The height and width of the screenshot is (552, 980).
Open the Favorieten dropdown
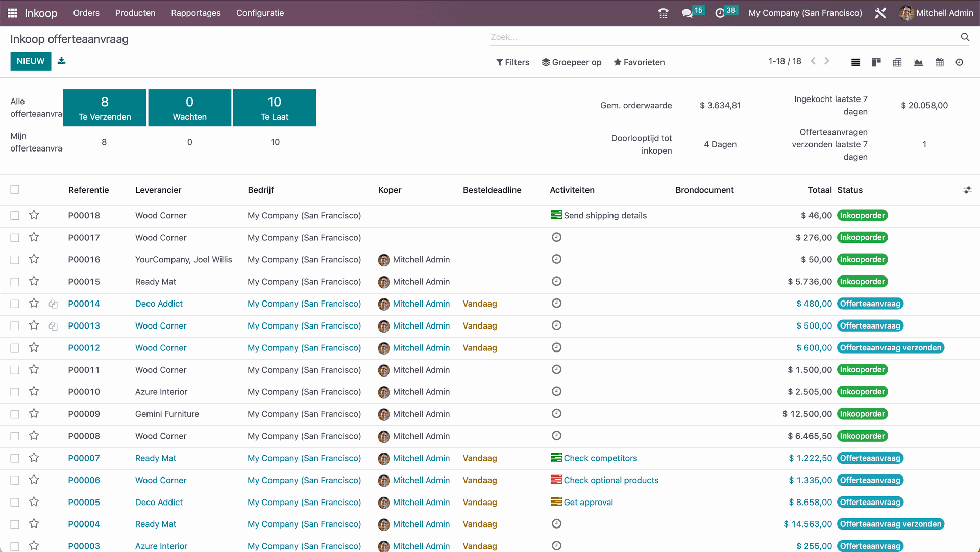[639, 62]
